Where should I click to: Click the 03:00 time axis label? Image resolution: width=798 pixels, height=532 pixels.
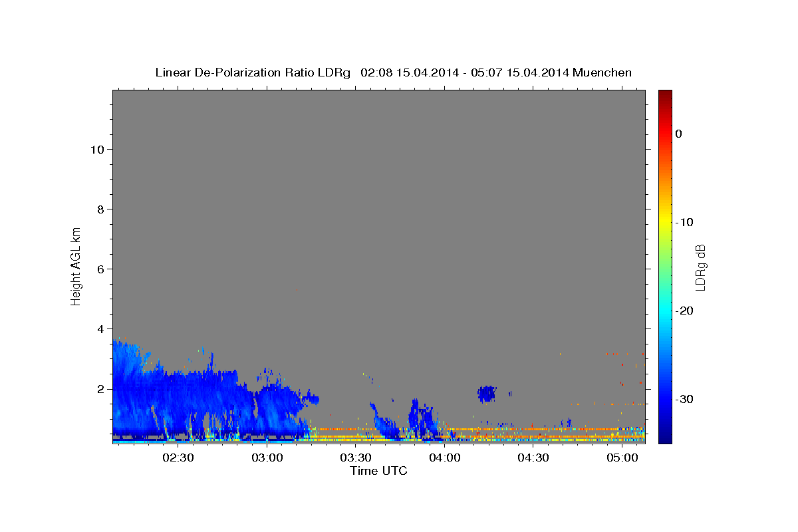267,458
